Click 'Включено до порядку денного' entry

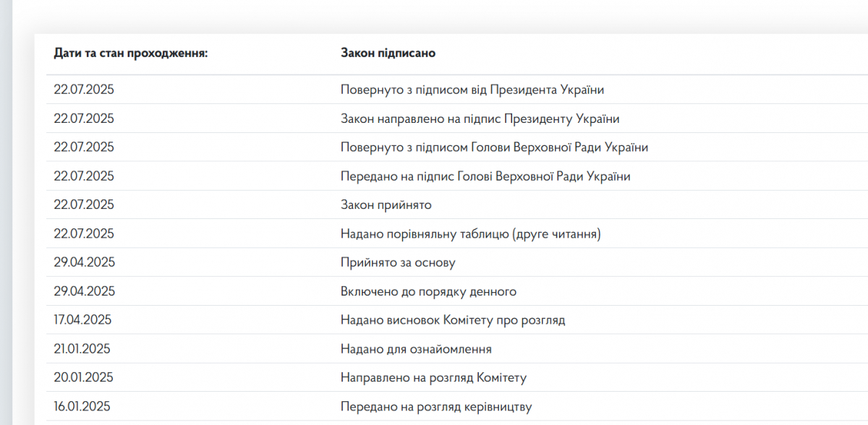coord(428,292)
